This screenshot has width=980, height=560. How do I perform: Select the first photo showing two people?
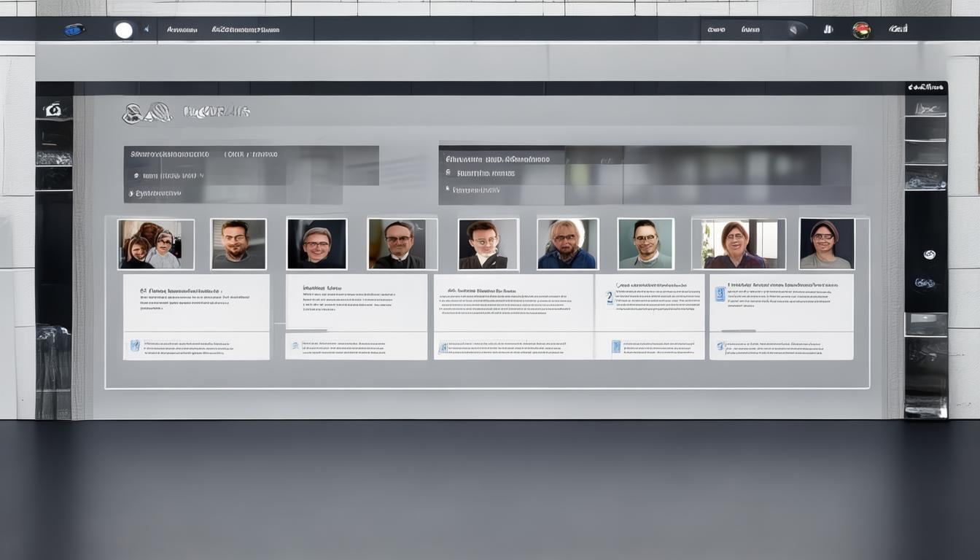156,244
